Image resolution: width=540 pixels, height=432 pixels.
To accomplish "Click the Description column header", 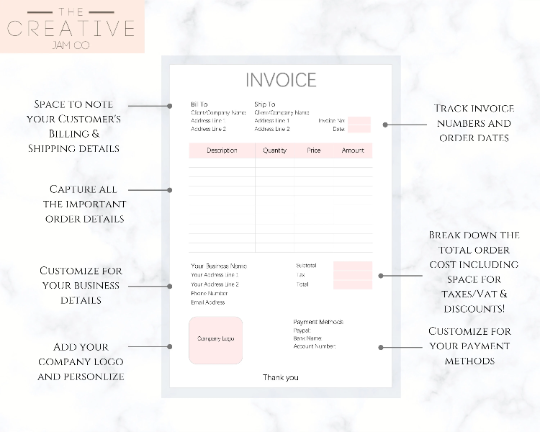I will tap(222, 151).
